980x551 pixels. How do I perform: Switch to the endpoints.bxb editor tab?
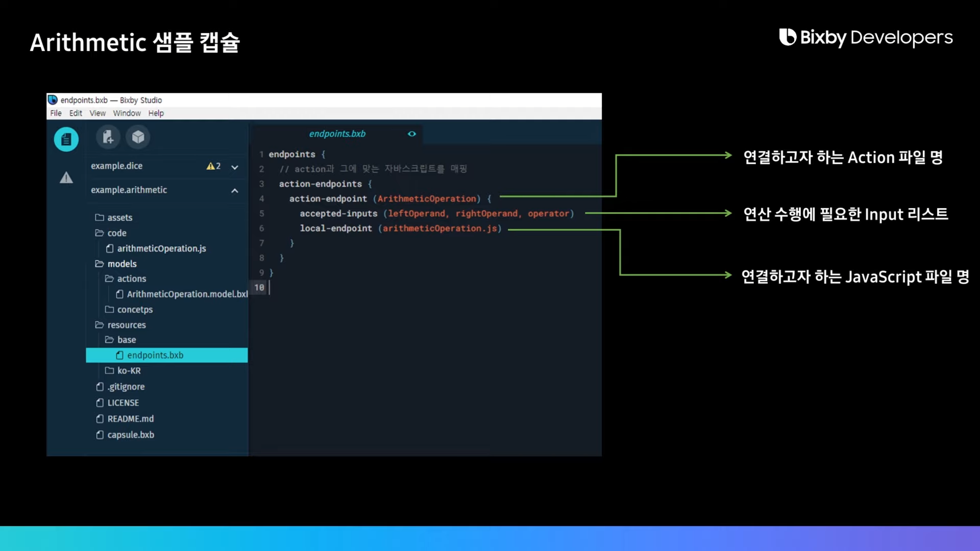[337, 134]
